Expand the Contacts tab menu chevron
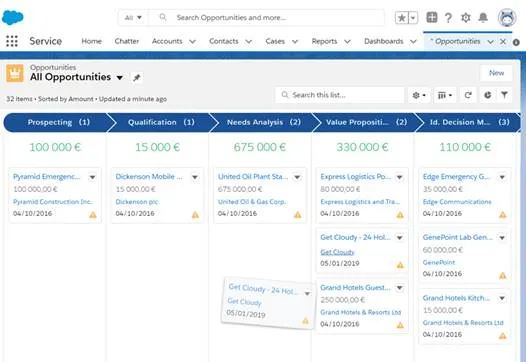This screenshot has width=526, height=362. (x=249, y=42)
